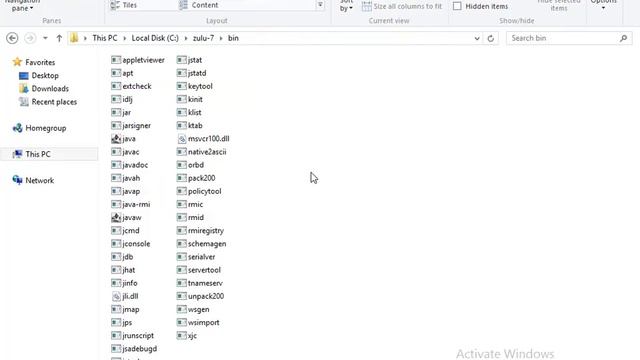Click the Back navigation arrow

pyautogui.click(x=12, y=38)
